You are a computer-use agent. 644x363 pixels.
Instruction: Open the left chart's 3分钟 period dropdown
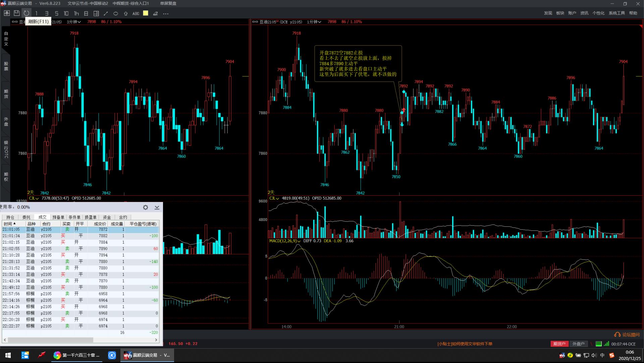click(x=74, y=22)
